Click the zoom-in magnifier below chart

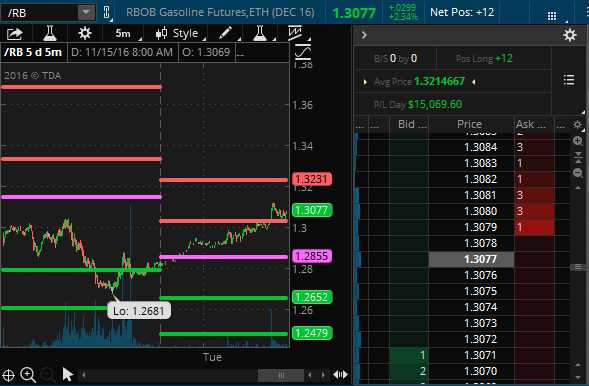click(28, 375)
